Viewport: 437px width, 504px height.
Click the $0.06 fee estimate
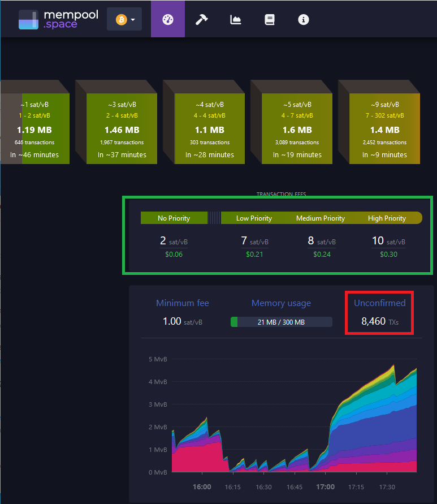click(x=174, y=254)
